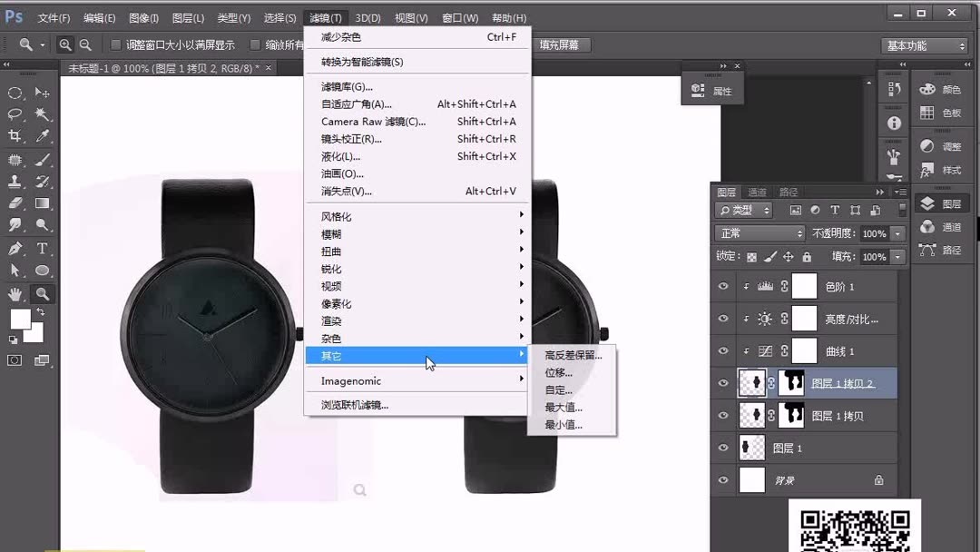The height and width of the screenshot is (552, 980).
Task: Open the filter 类型 dropdown
Action: (742, 210)
